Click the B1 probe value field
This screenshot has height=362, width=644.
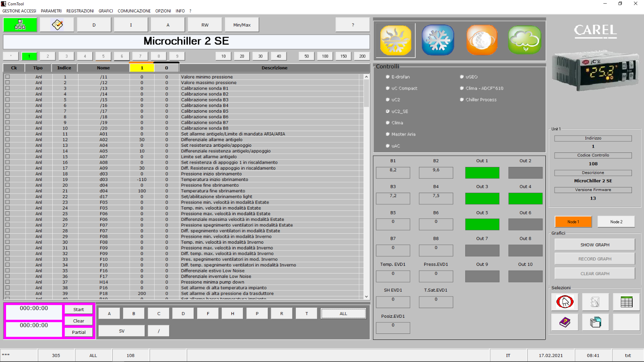click(393, 173)
